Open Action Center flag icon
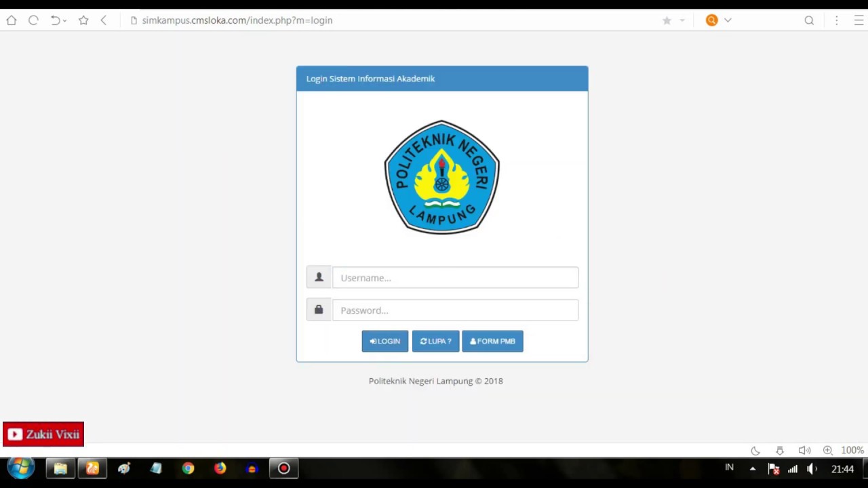Screen dimensions: 868x488 point(773,468)
